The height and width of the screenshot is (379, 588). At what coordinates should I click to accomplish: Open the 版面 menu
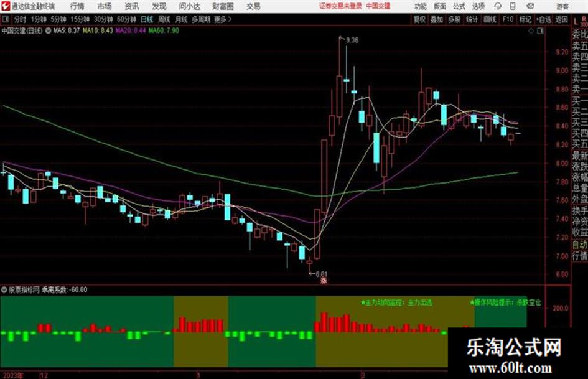[x=439, y=6]
